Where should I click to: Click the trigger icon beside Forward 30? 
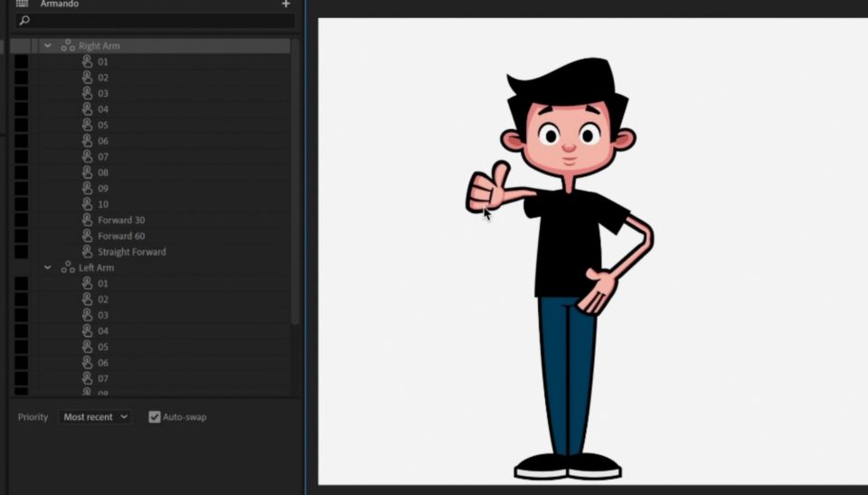(88, 220)
